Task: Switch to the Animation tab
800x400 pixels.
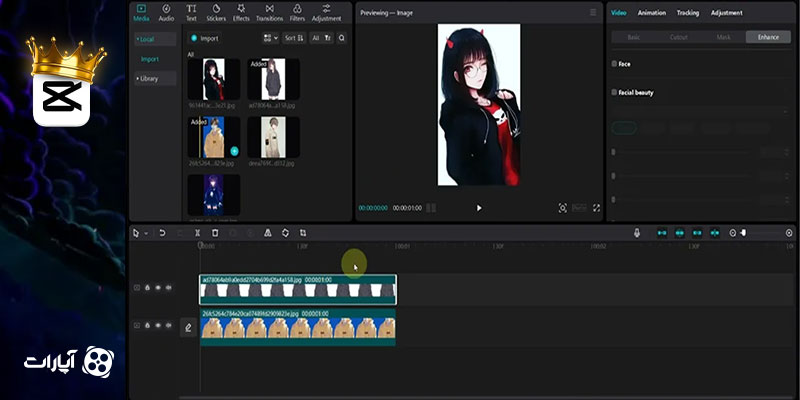Action: coord(652,13)
